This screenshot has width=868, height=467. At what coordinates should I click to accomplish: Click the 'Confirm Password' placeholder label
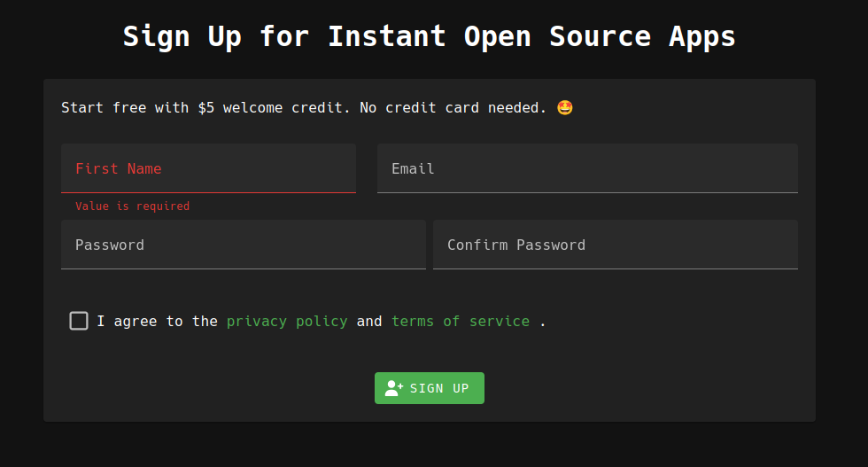coord(515,245)
